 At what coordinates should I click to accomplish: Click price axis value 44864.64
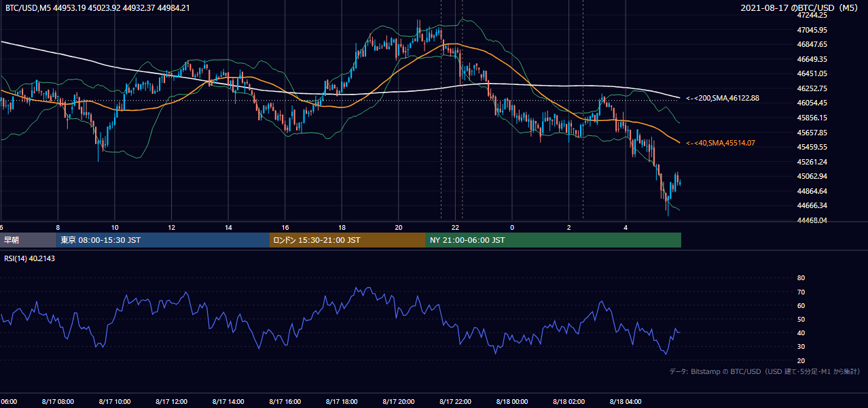pos(812,191)
